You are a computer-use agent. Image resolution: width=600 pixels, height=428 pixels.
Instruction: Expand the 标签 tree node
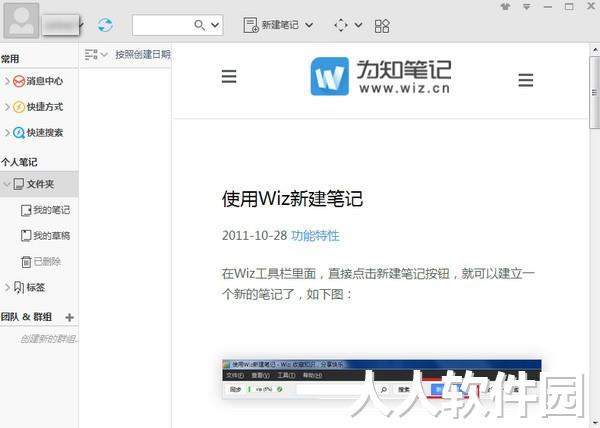[x=7, y=287]
